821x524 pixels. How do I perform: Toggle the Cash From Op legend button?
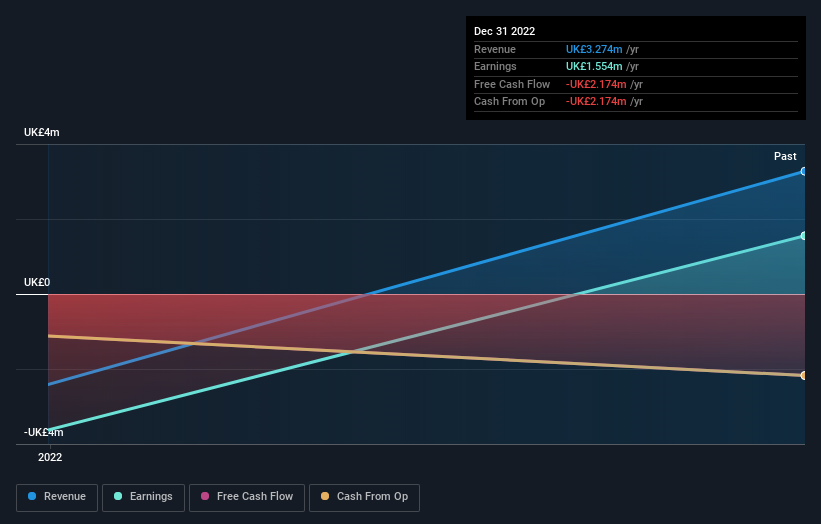pyautogui.click(x=364, y=497)
